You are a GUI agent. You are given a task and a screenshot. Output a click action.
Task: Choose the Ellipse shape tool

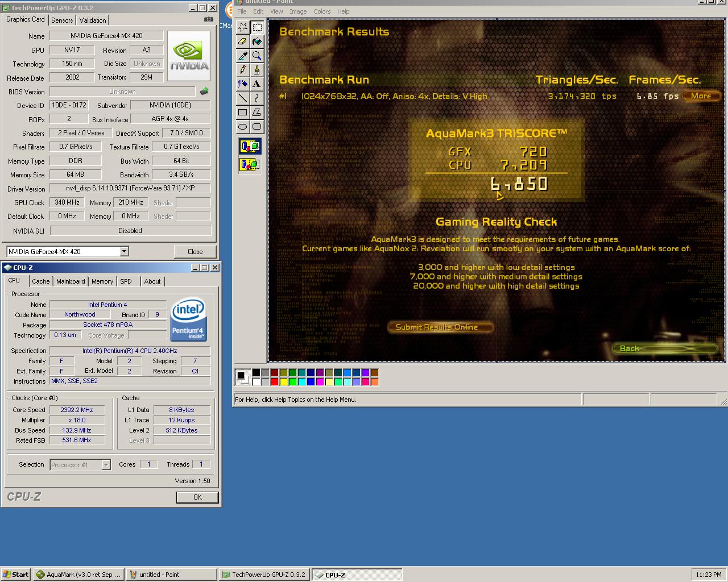click(x=243, y=126)
